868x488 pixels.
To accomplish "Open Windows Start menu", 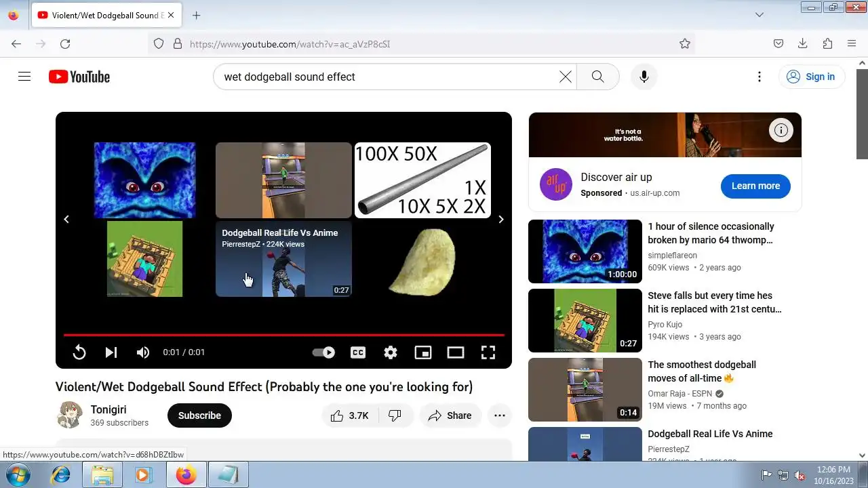I will pos(18,475).
